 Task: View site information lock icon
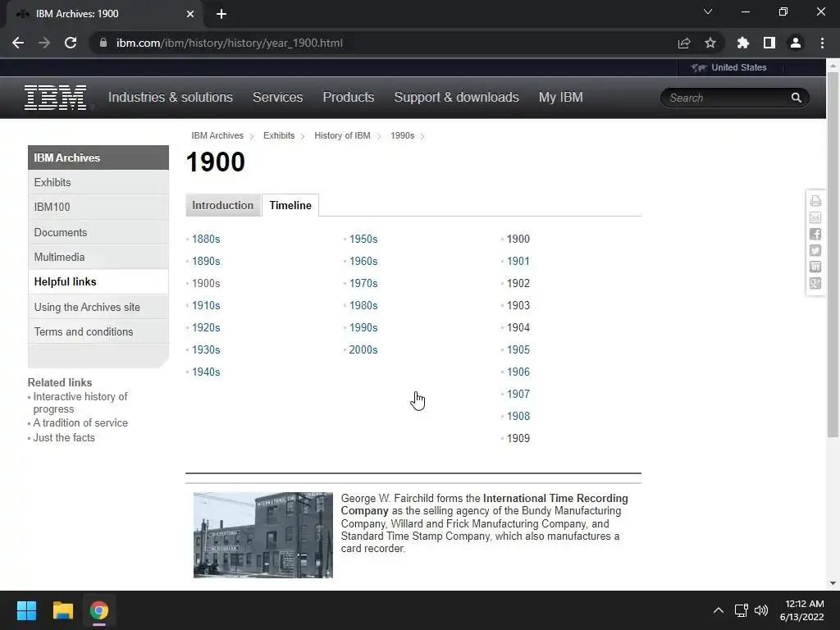pos(103,43)
